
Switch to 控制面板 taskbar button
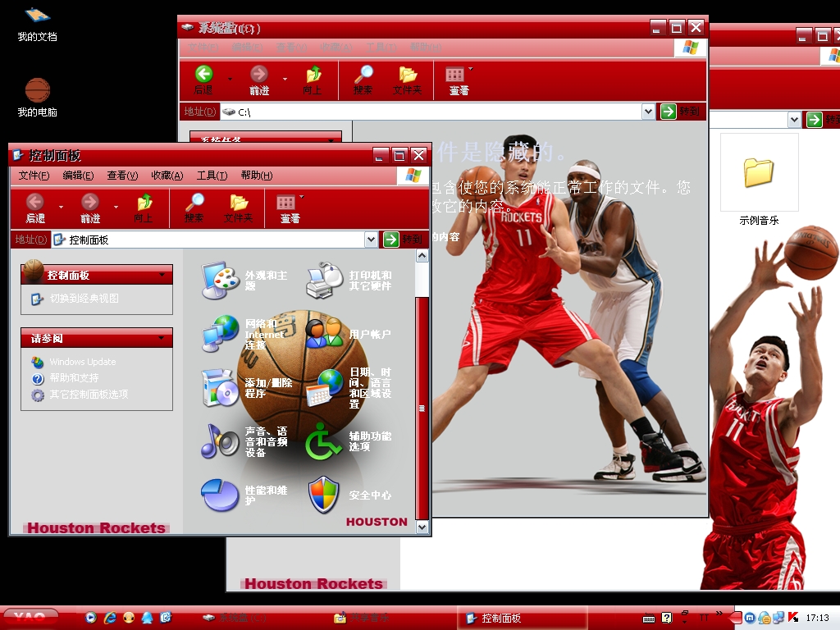point(523,619)
